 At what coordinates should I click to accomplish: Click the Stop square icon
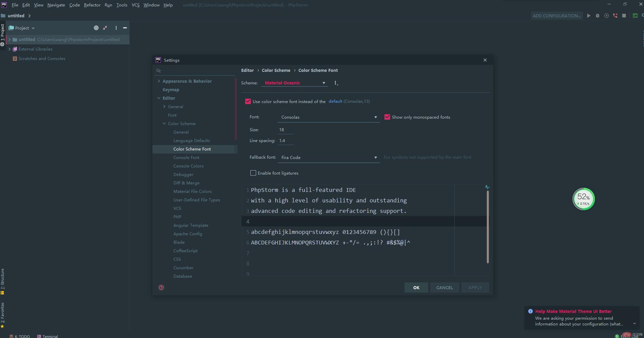[x=624, y=16]
